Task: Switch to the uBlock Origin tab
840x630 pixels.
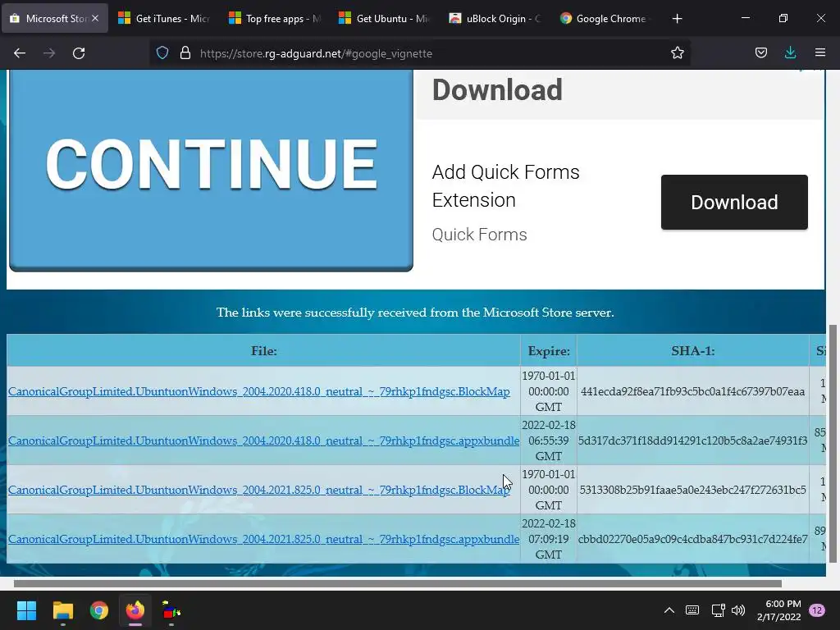Action: pos(496,18)
